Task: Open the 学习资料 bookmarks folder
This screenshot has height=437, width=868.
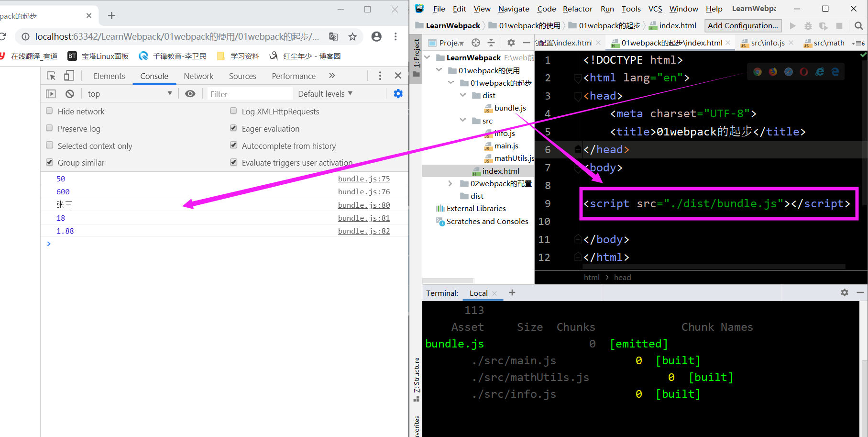Action: (x=238, y=56)
